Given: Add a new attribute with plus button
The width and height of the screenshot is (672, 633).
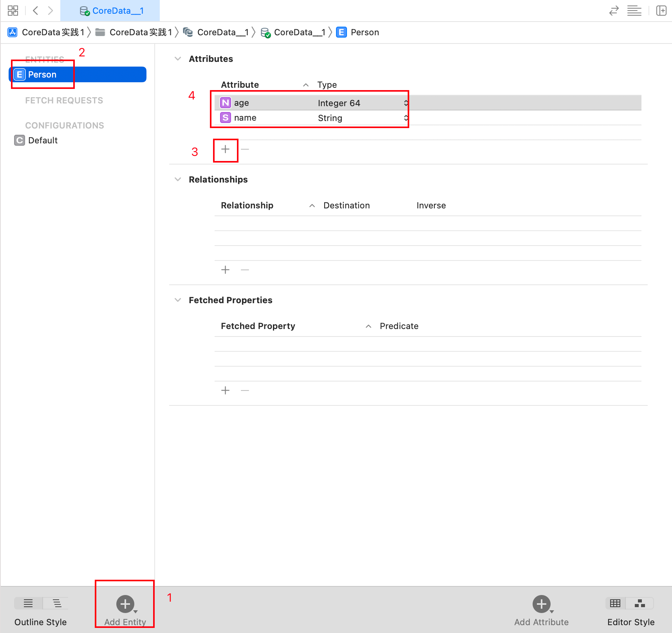Looking at the screenshot, I should point(226,149).
